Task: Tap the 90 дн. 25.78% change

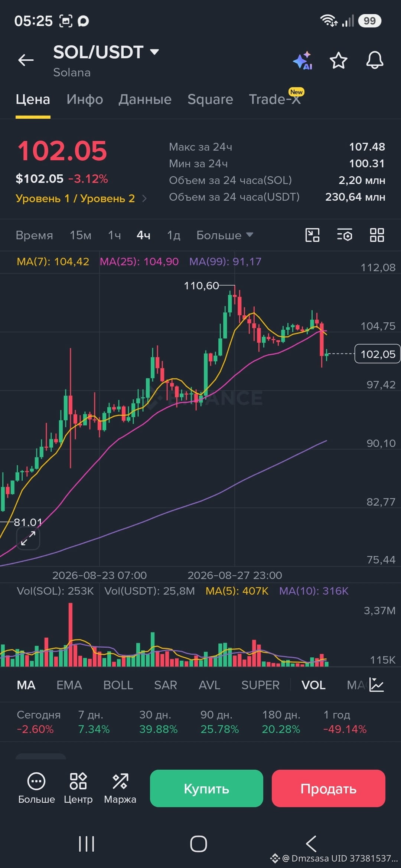Action: pos(220,722)
